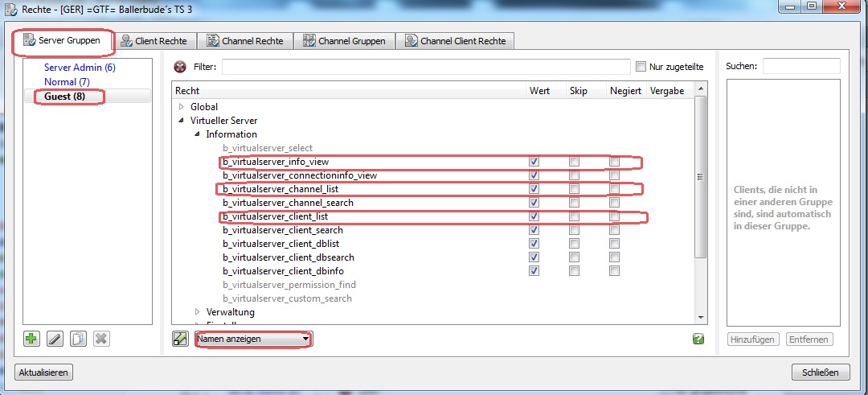Toggle Wert checkbox for b_virtualserver_info_view
This screenshot has width=868, height=395.
(534, 162)
